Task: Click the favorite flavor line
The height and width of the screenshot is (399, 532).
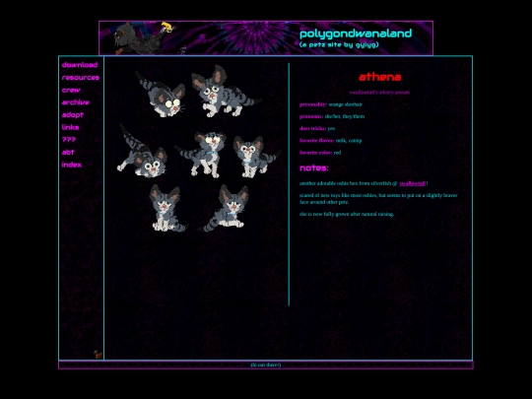Action: click(330, 141)
